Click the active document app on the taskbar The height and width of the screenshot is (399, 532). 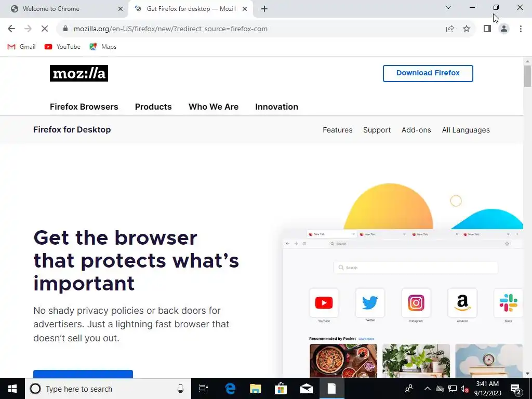pos(332,389)
